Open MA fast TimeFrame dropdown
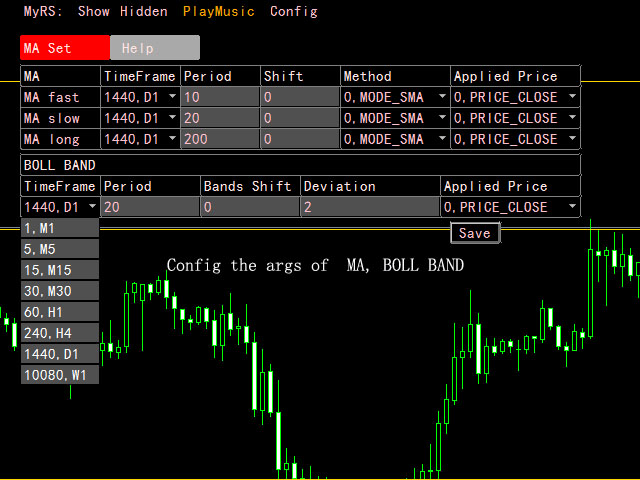This screenshot has width=640, height=480. click(x=140, y=97)
